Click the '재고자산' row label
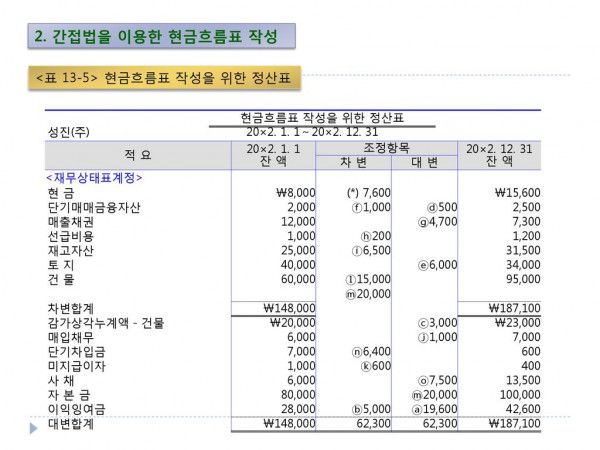Image resolution: width=600 pixels, height=450 pixels. pyautogui.click(x=71, y=251)
